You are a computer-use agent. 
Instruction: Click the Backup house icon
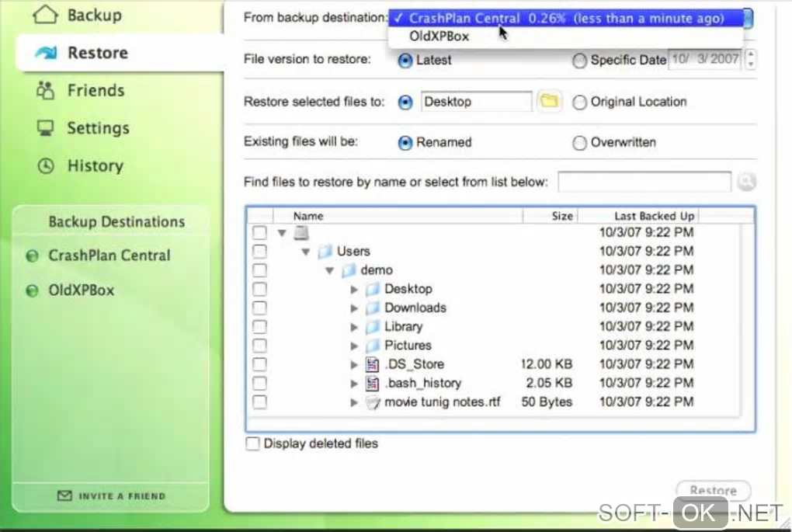click(x=46, y=15)
